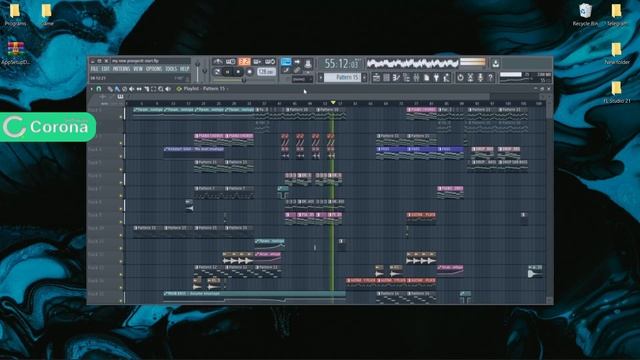This screenshot has width=640, height=360.
Task: Select the Slice tool in Playlist toolbar
Action: 147,89
